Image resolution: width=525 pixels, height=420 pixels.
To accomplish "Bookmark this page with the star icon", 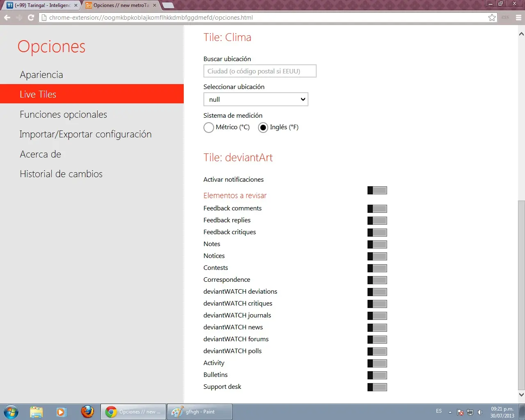I will (x=492, y=17).
